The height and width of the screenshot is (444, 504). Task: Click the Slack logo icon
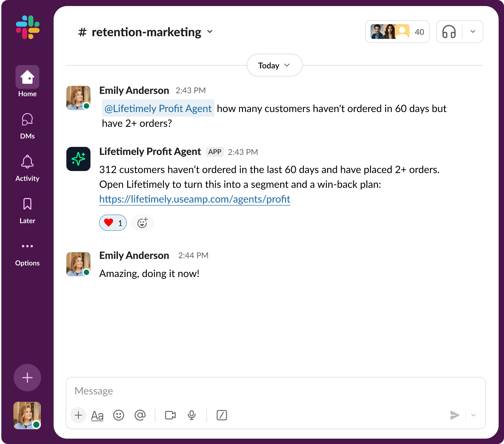tap(27, 27)
